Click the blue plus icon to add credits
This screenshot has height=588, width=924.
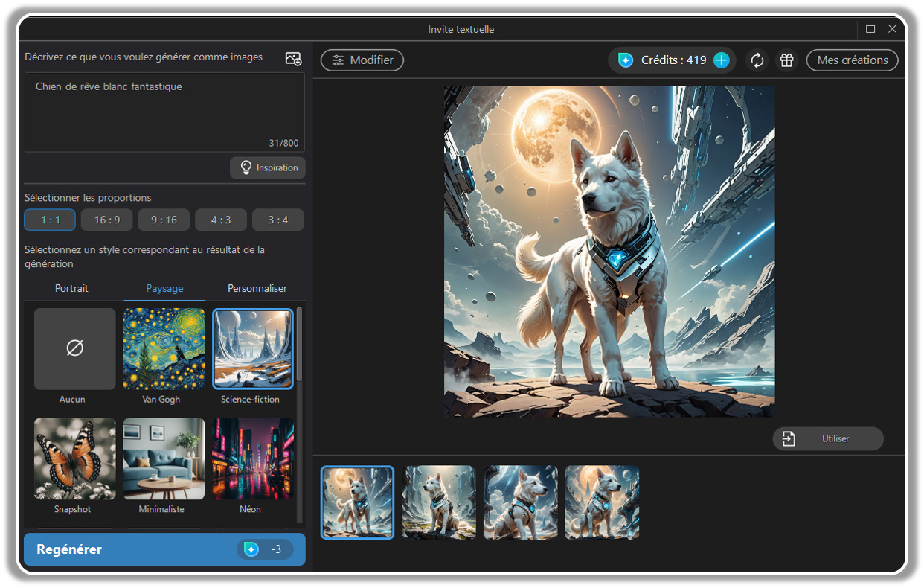[x=721, y=60]
